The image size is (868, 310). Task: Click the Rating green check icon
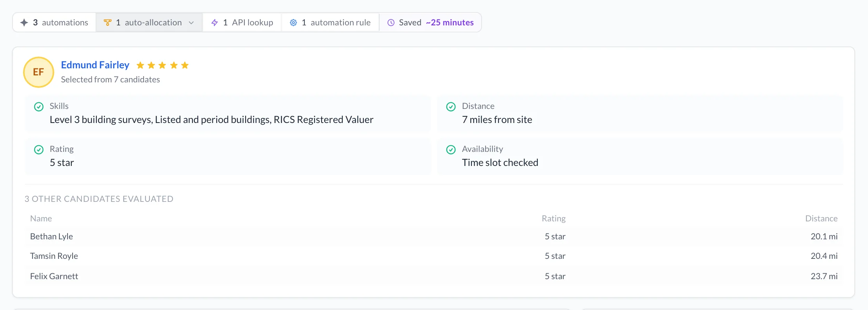point(39,150)
